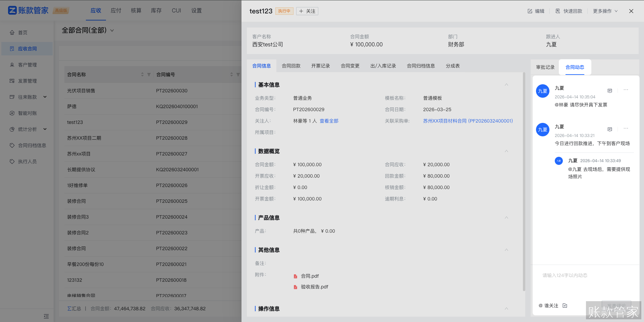This screenshot has width=644, height=322.
Task: Open the CUI top menu
Action: pos(176,10)
